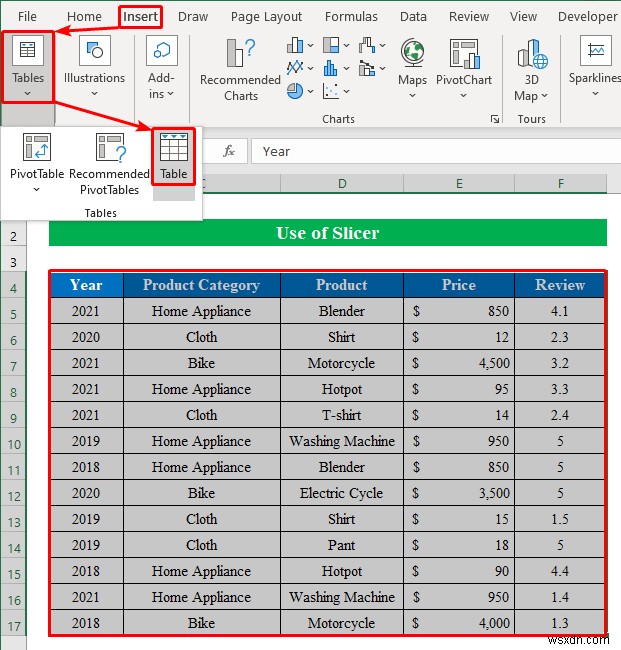Screen dimensions: 621x650
Task: Expand the PivotTable dropdown arrow
Action: (36, 190)
